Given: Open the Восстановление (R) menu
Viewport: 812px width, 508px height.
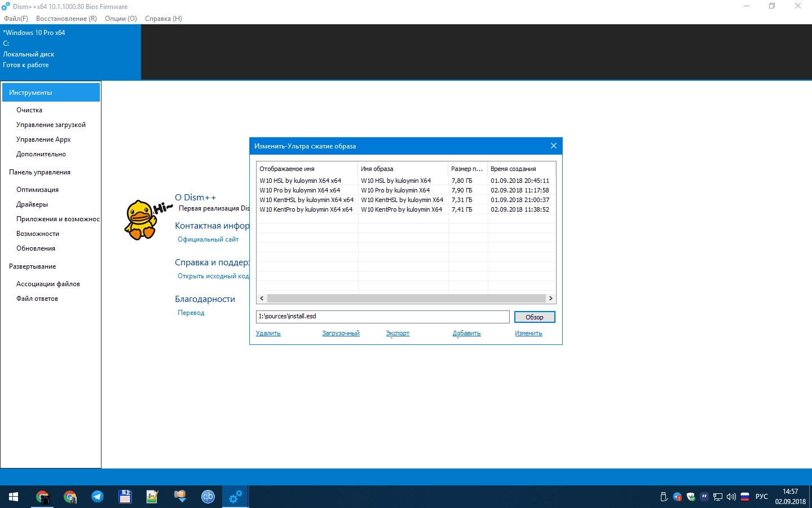Looking at the screenshot, I should (66, 19).
